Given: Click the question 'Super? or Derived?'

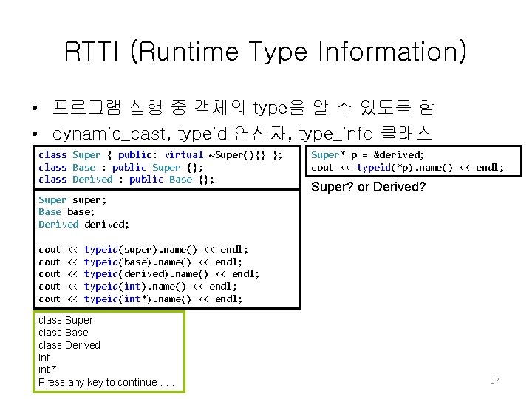Looking at the screenshot, I should click(368, 187).
